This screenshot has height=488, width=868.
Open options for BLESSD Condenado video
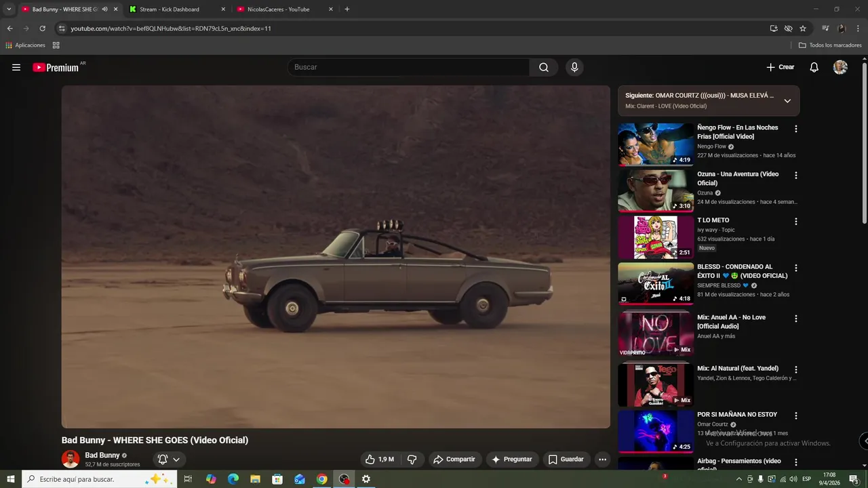click(x=796, y=268)
